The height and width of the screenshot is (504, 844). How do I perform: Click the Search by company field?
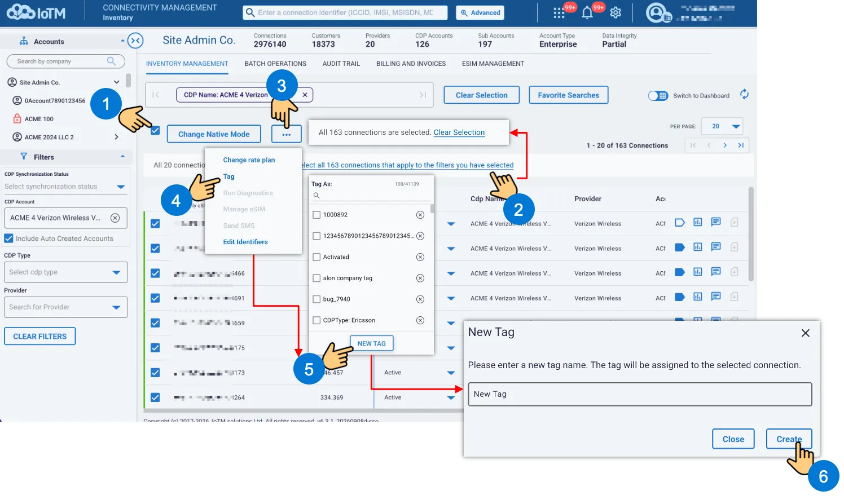pyautogui.click(x=65, y=61)
